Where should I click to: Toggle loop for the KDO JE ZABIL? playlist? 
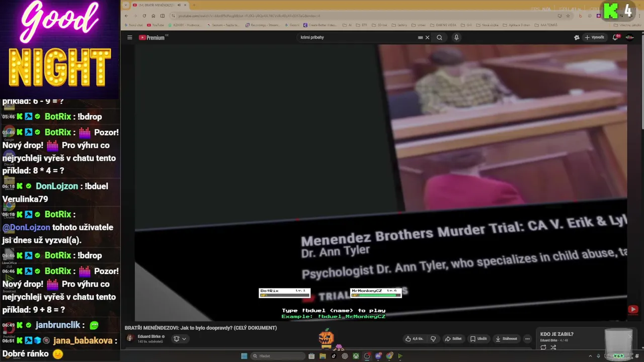pyautogui.click(x=543, y=347)
